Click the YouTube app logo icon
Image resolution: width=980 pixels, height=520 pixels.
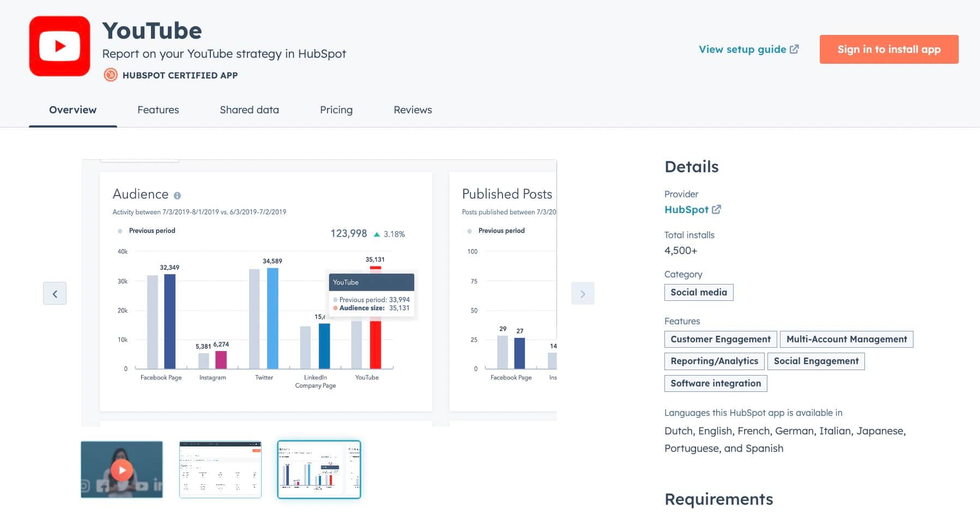(59, 46)
